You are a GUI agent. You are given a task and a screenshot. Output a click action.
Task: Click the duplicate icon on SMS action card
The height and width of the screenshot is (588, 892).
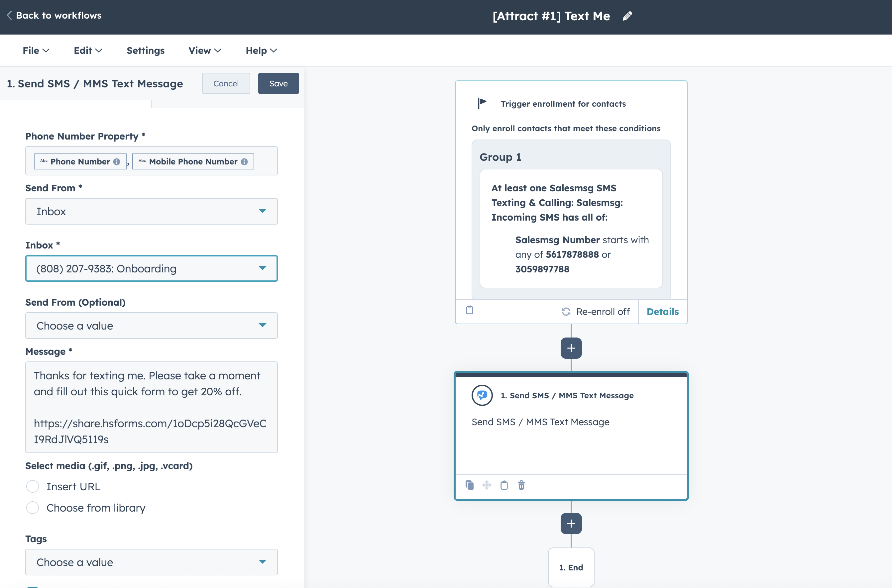469,485
